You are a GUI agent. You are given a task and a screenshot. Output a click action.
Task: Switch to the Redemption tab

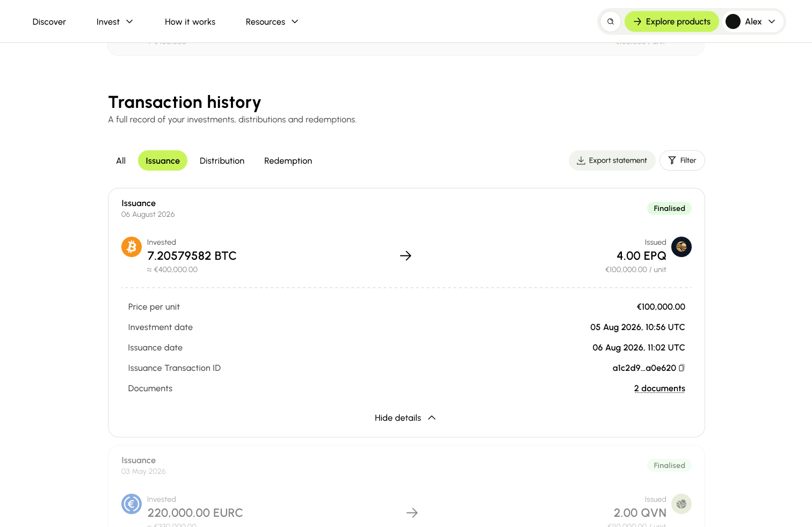pyautogui.click(x=288, y=160)
